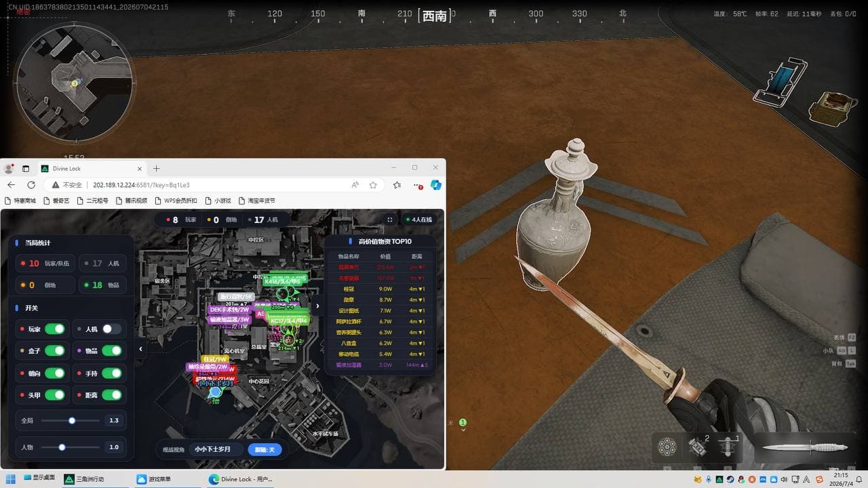Open the 爱奇艺 bookmark
Image resolution: width=868 pixels, height=488 pixels.
(56, 201)
